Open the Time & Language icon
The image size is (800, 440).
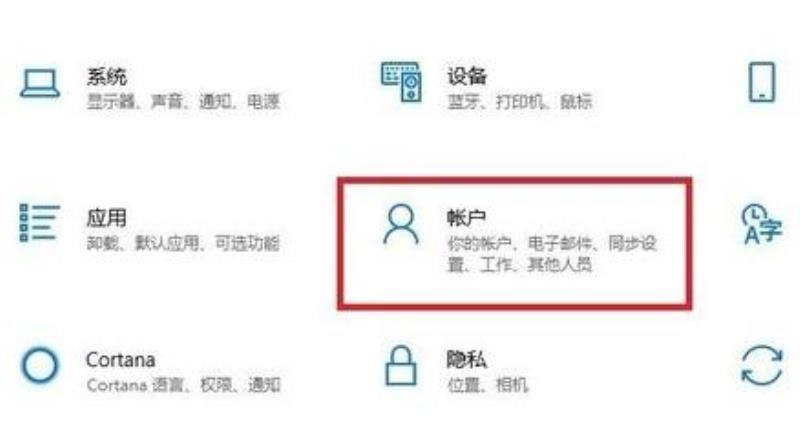tap(761, 224)
